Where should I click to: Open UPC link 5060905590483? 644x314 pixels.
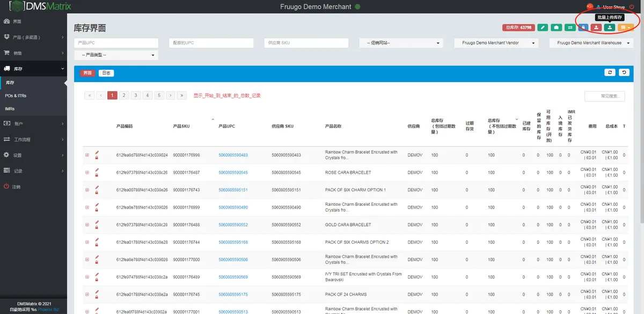pos(233,155)
